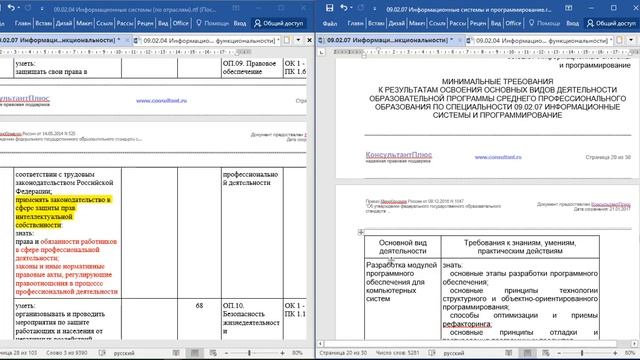640x360 pixels.
Task: Click the КонсультантПлюс link in the right document
Action: click(399, 155)
